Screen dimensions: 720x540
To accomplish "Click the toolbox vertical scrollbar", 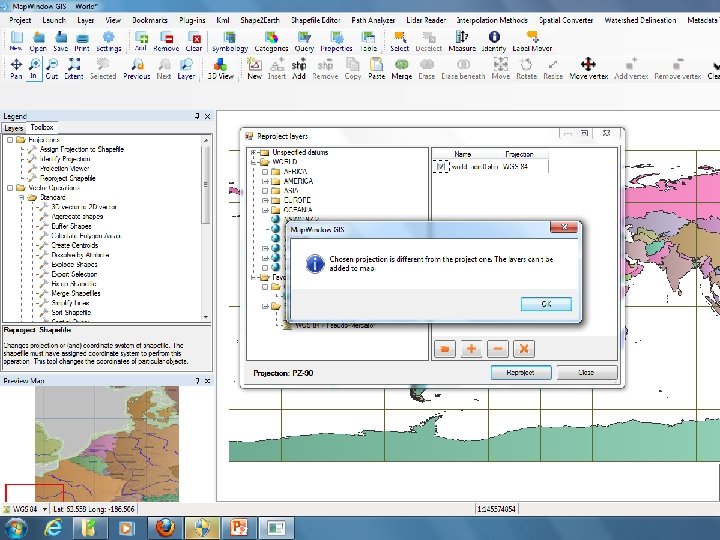I will 206,184.
